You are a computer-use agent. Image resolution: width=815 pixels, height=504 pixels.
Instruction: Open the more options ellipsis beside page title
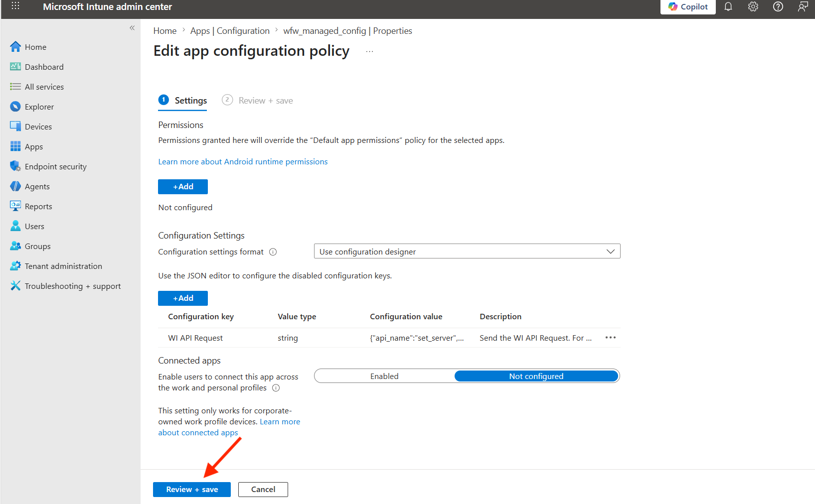(369, 51)
